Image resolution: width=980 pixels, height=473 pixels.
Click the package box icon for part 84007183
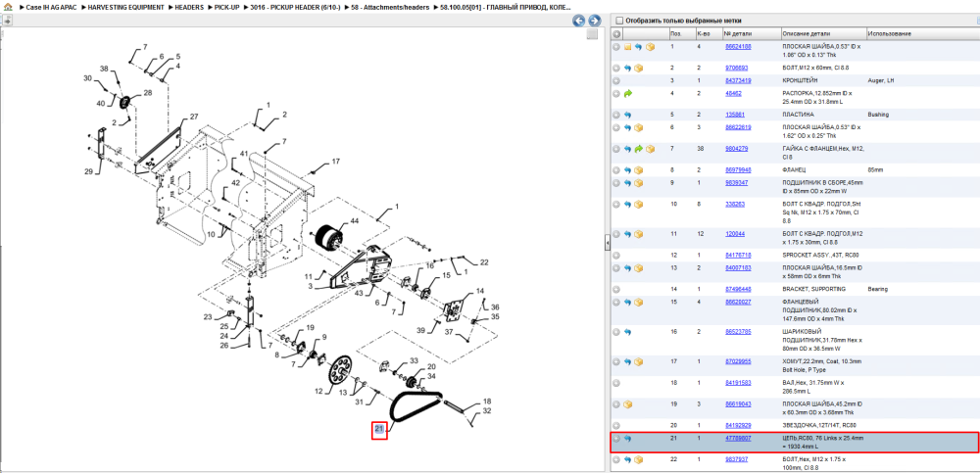(x=639, y=268)
